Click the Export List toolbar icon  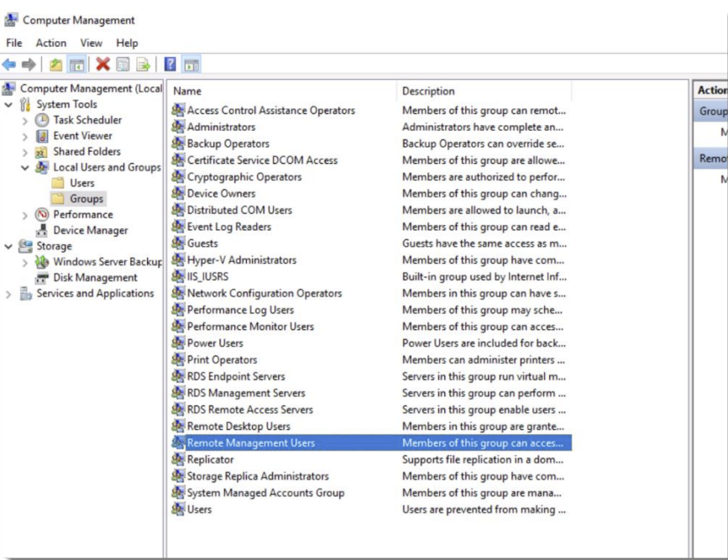click(x=143, y=65)
